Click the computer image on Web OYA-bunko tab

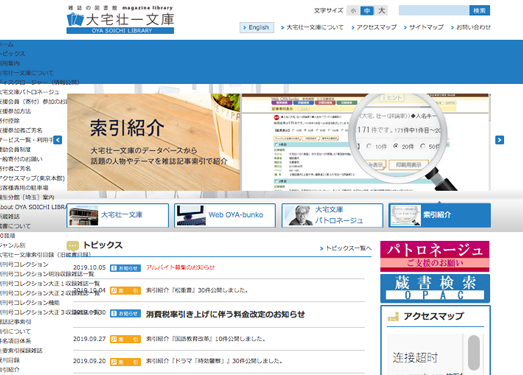pos(191,216)
